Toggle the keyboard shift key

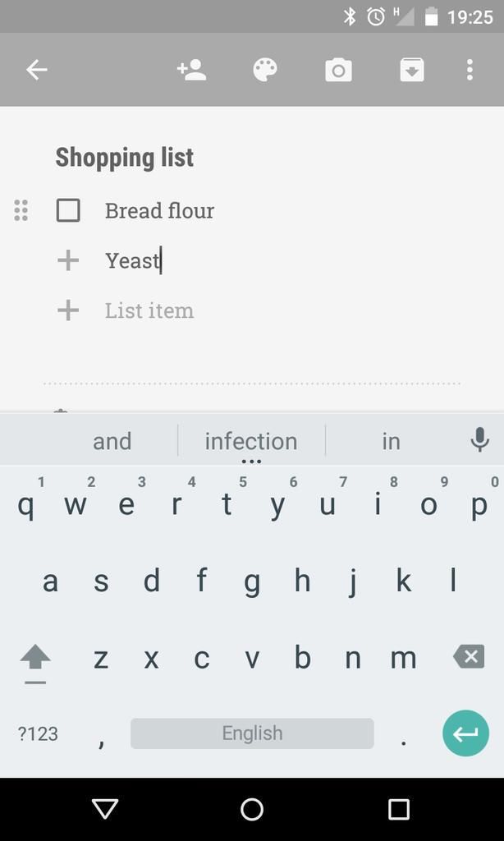coord(34,659)
